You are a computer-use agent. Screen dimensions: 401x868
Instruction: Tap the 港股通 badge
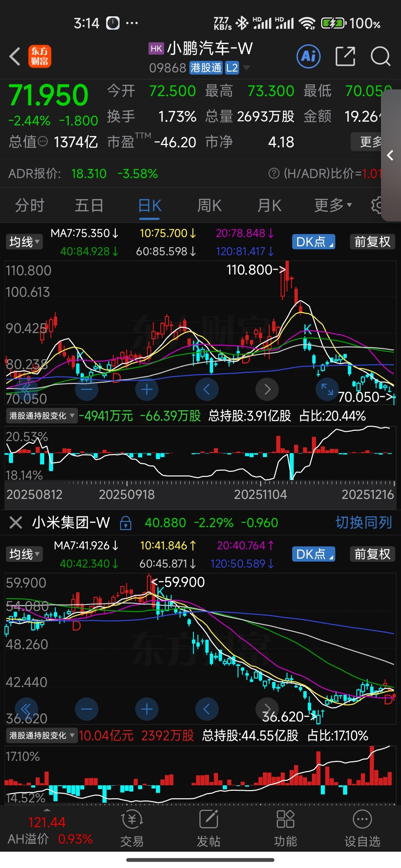click(206, 68)
